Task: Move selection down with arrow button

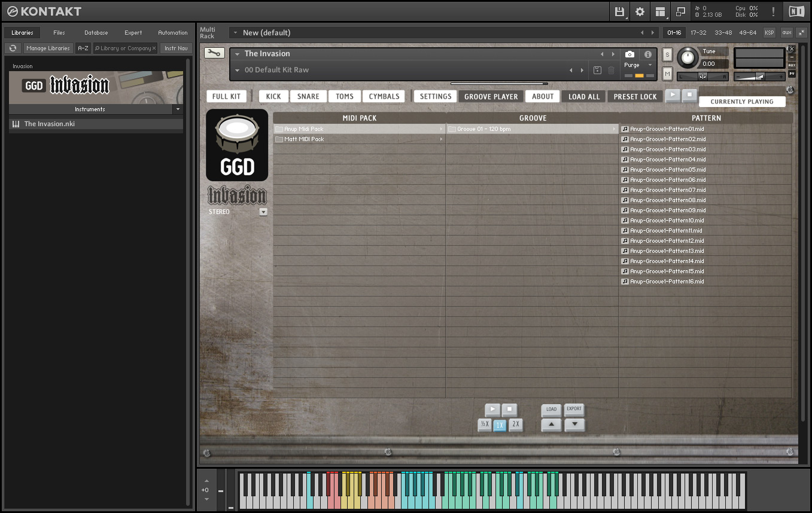Action: coord(574,425)
